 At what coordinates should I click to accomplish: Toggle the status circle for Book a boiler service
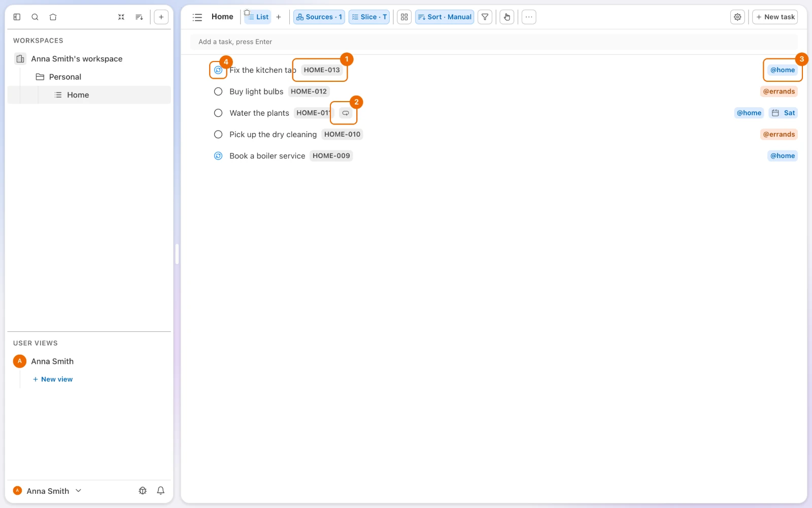pos(218,156)
